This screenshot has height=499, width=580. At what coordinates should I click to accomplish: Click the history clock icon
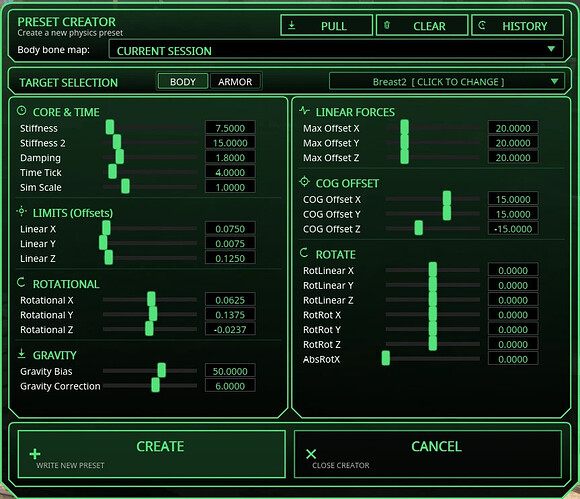coord(482,25)
